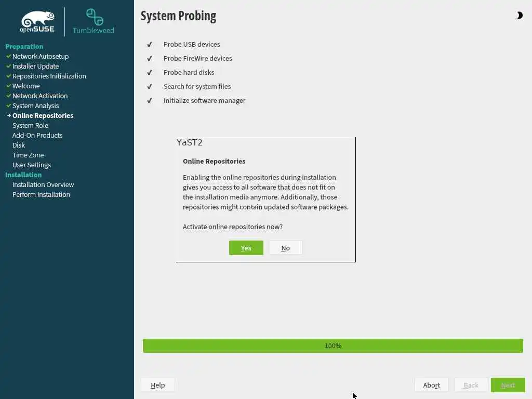Click the green check next to Repositories Initialization
Screen dimensions: 532x399
(x=8, y=76)
